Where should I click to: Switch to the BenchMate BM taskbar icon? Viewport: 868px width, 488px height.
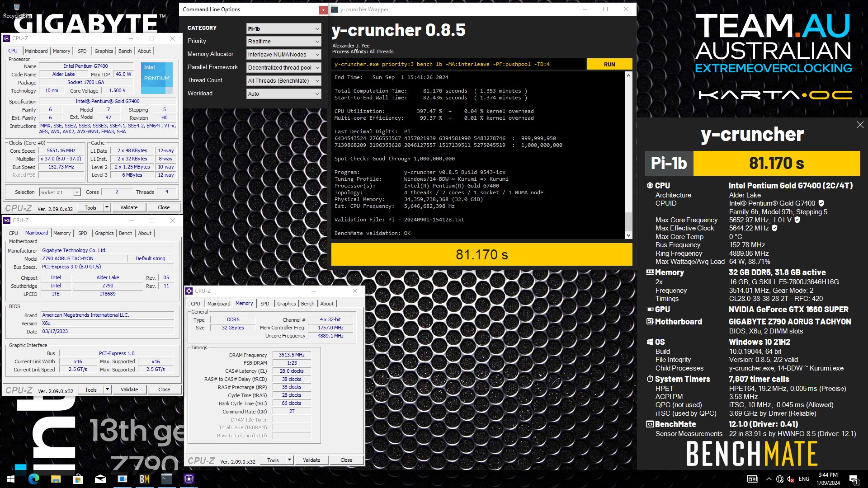click(x=144, y=479)
